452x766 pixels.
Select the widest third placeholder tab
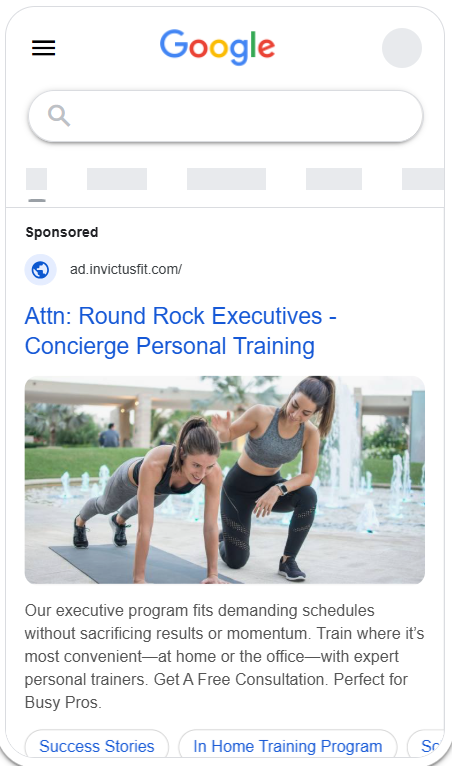click(x=226, y=179)
